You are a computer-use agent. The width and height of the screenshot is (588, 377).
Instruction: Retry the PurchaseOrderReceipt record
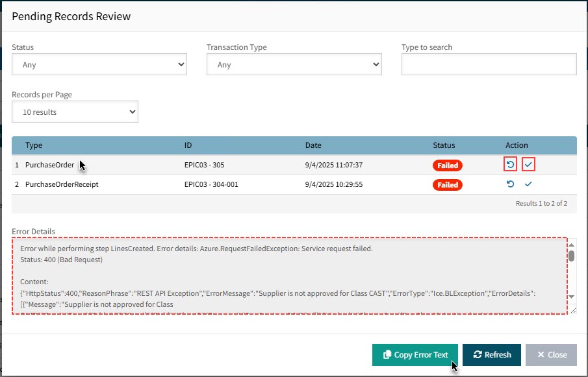(510, 184)
